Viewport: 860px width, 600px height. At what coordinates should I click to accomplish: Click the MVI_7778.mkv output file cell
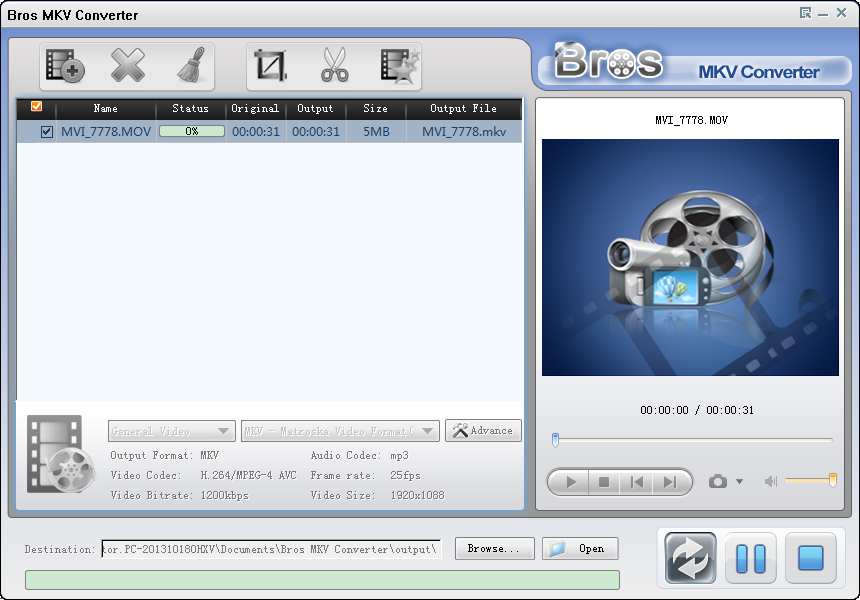click(464, 132)
